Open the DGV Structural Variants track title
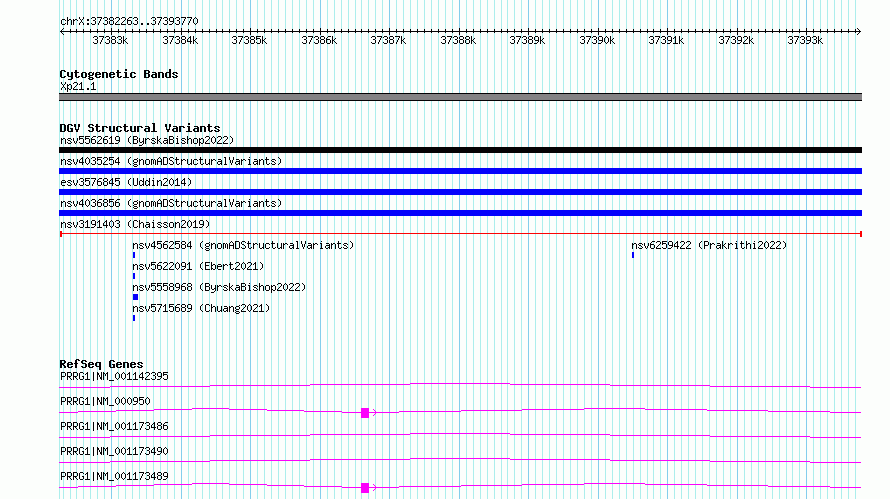 (140, 128)
